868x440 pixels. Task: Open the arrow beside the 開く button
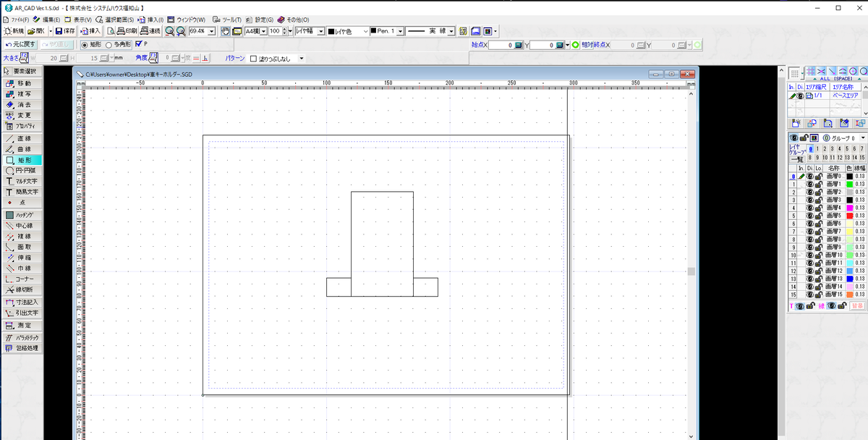[50, 31]
